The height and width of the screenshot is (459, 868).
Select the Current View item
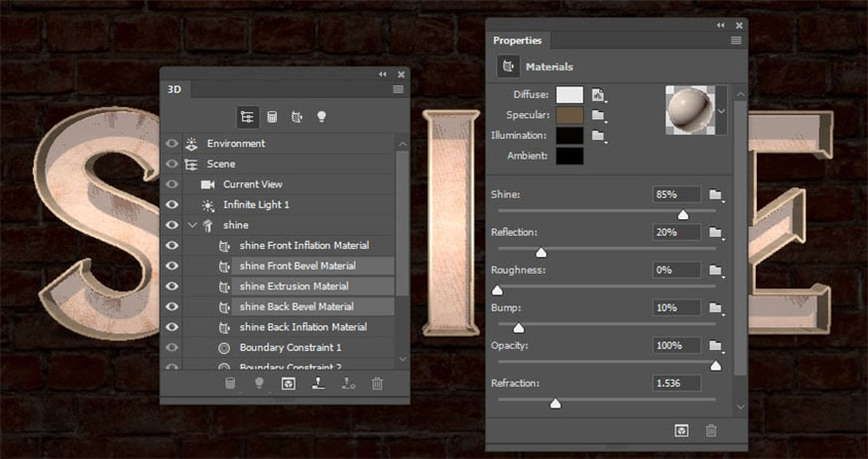pos(253,184)
